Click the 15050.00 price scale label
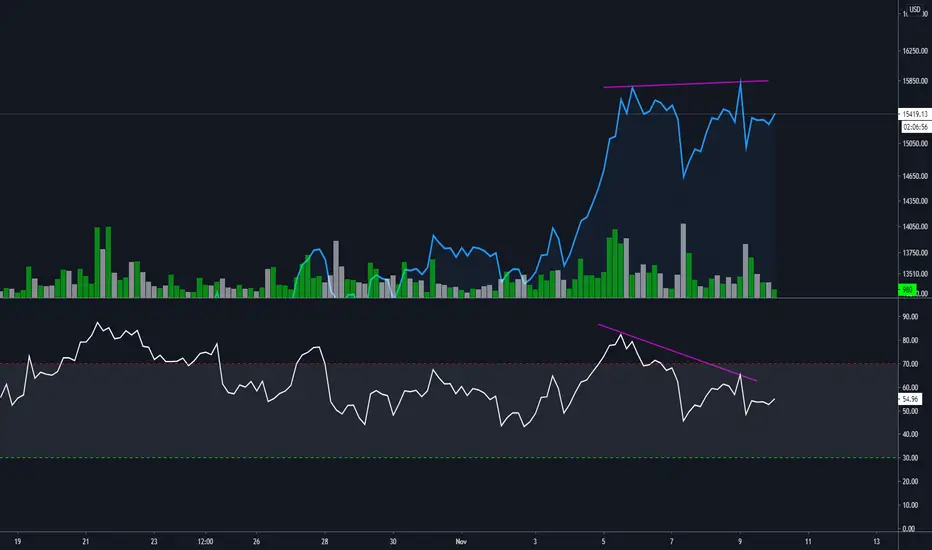932x550 pixels. point(915,143)
